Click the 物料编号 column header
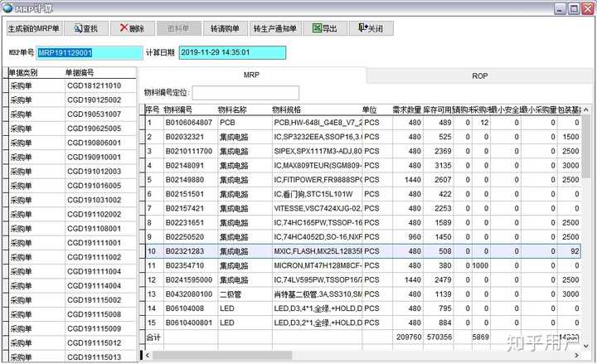 tap(177, 110)
